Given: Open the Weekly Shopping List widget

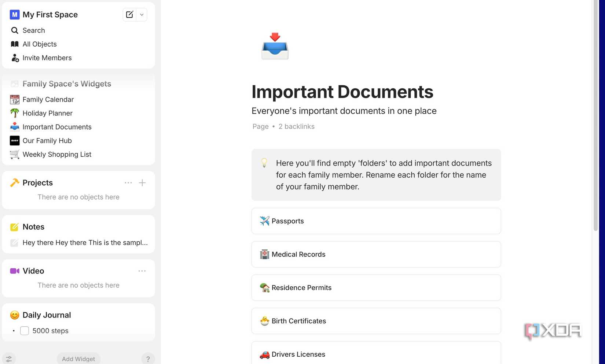Looking at the screenshot, I should [57, 154].
